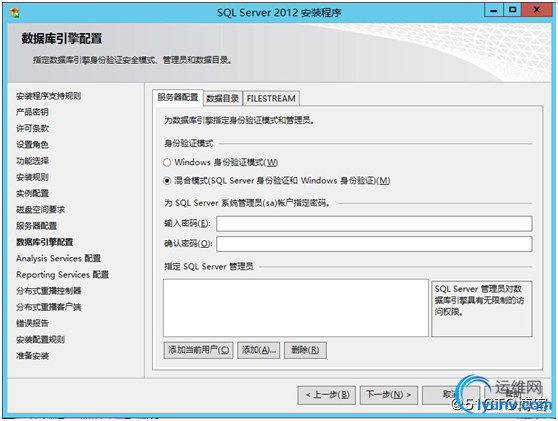Click the SQL Server administrators list box
Screen dimensions: 558x421
tap(296, 308)
